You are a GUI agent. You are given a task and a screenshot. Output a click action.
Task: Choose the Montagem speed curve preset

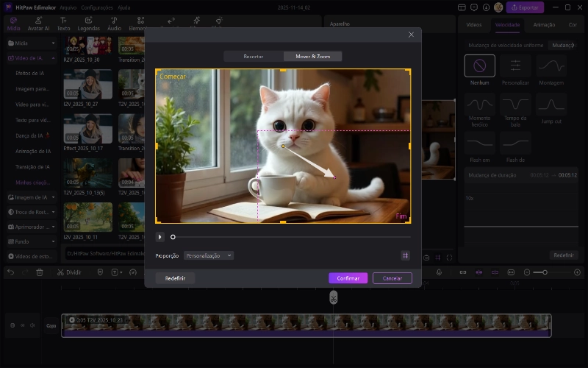click(x=551, y=67)
